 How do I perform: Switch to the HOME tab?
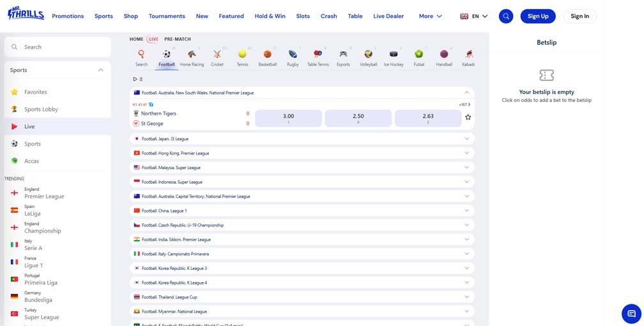(136, 40)
